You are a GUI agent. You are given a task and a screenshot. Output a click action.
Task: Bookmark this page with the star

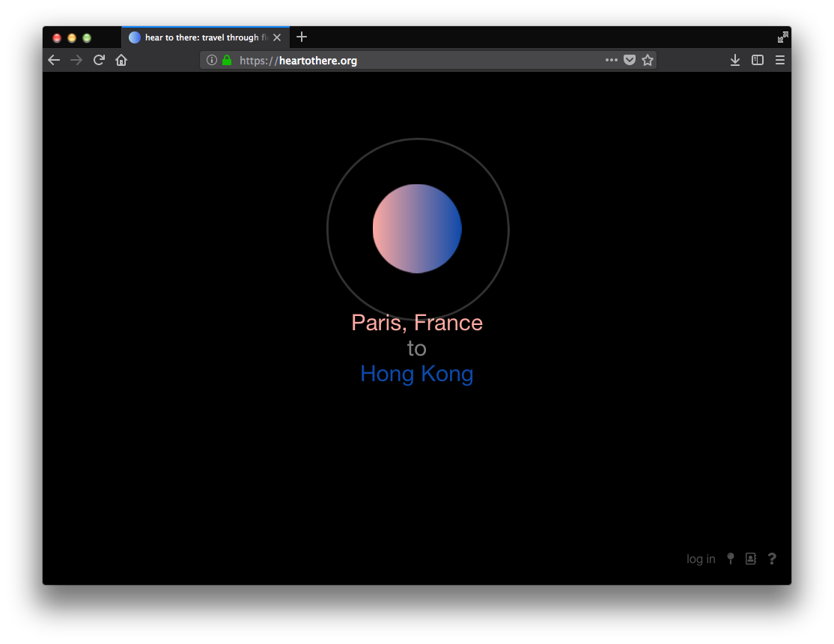(x=648, y=60)
